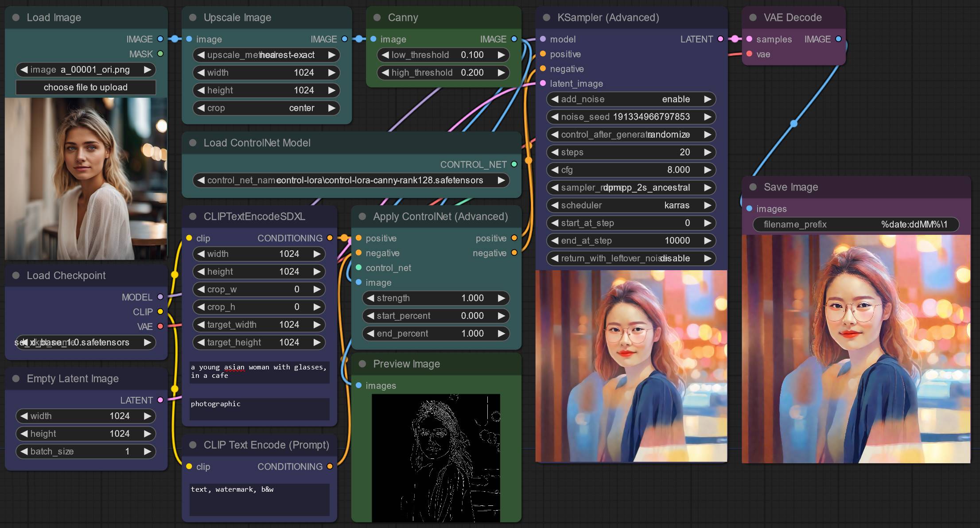Collapse the Canny node using title dot
Viewport: 980px width, 528px height.
click(377, 18)
